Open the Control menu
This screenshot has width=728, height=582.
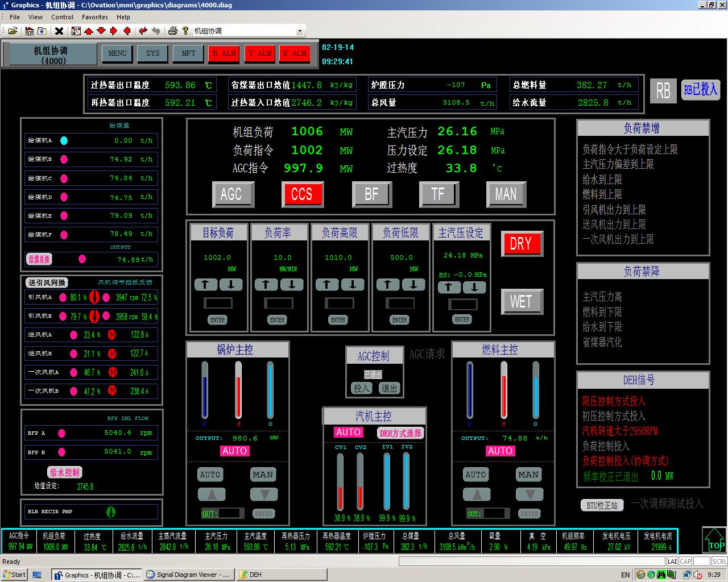62,17
